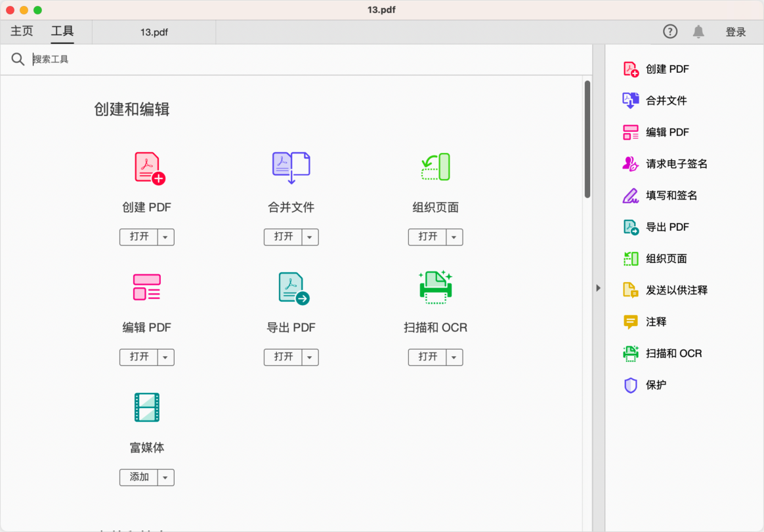The image size is (764, 532).
Task: Click the Create PDF icon in main panel
Action: coord(150,169)
